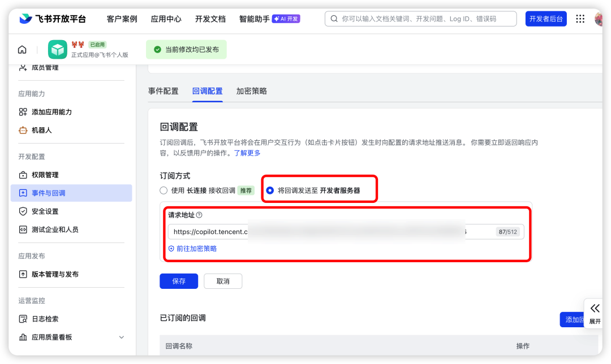This screenshot has width=611, height=364.
Task: Open the apps grid icon
Action: (580, 19)
